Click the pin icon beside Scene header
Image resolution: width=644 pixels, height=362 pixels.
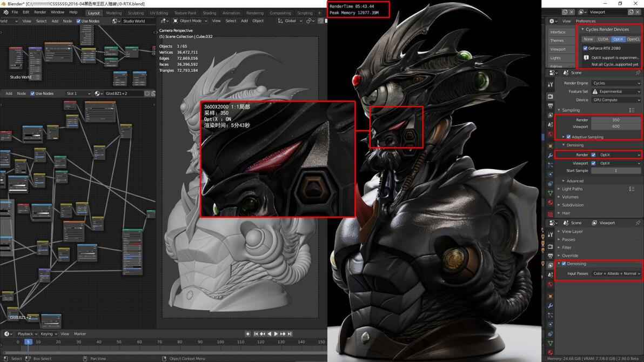(x=638, y=73)
